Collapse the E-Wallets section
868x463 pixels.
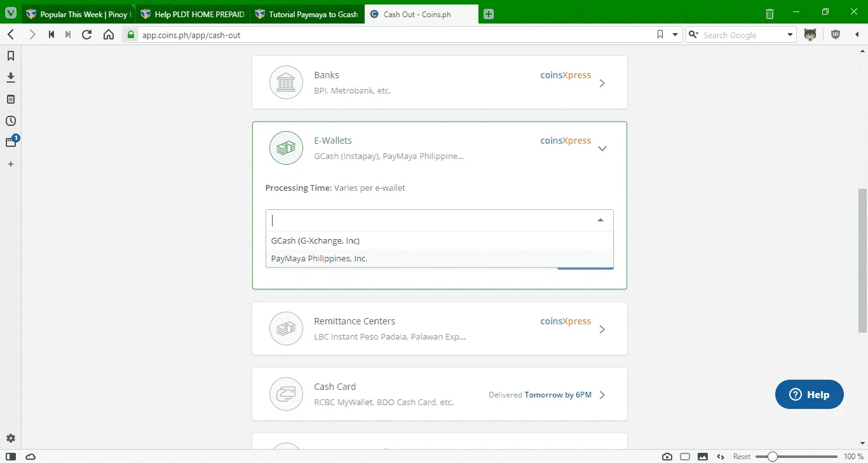tap(602, 149)
